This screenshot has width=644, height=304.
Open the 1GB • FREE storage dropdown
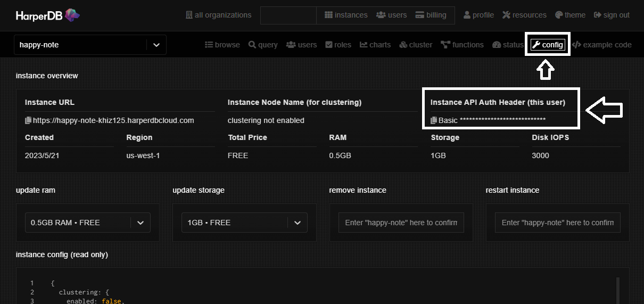click(244, 223)
